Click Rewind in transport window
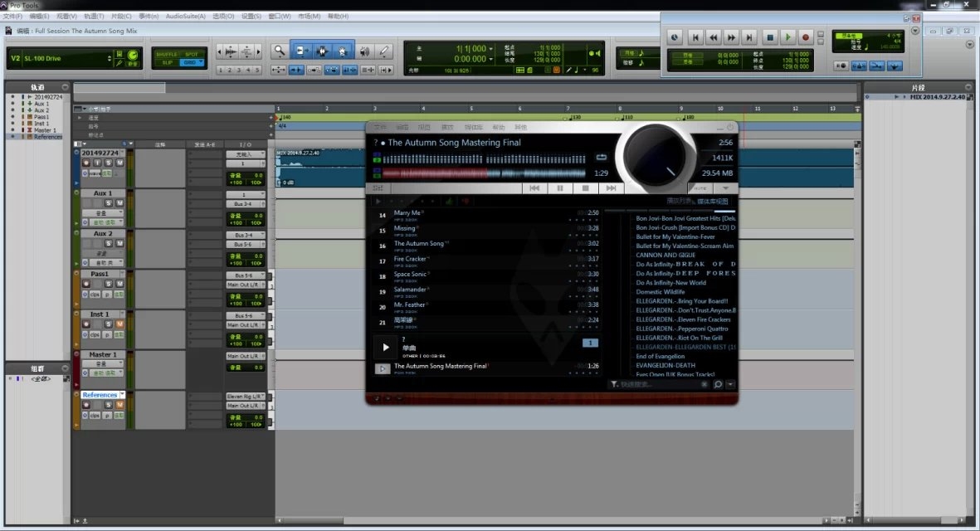 713,37
